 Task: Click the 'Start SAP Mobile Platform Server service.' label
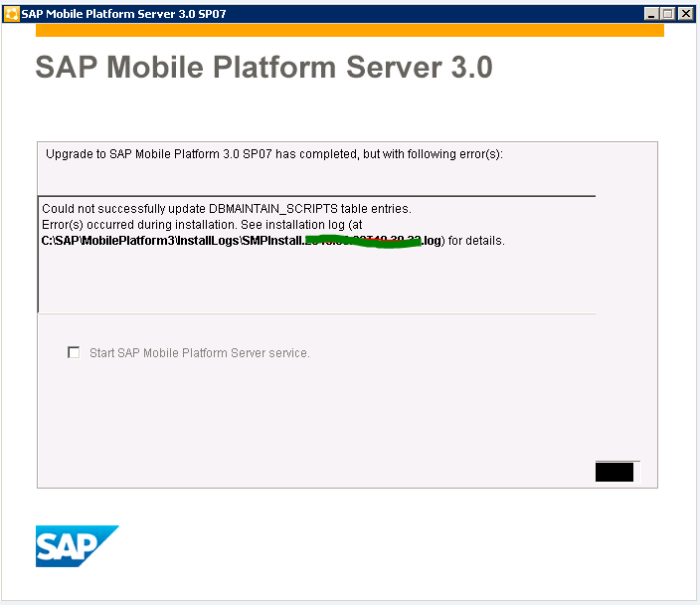coord(200,353)
